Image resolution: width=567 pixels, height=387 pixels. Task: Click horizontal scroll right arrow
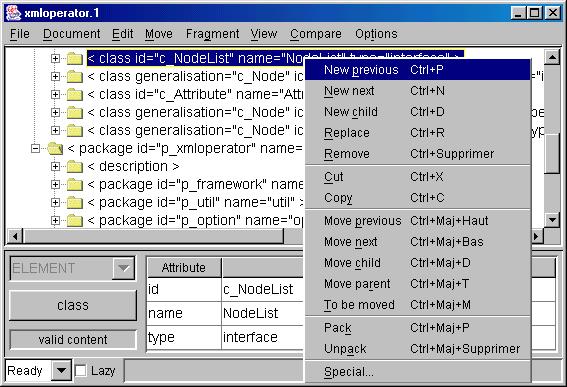(537, 237)
